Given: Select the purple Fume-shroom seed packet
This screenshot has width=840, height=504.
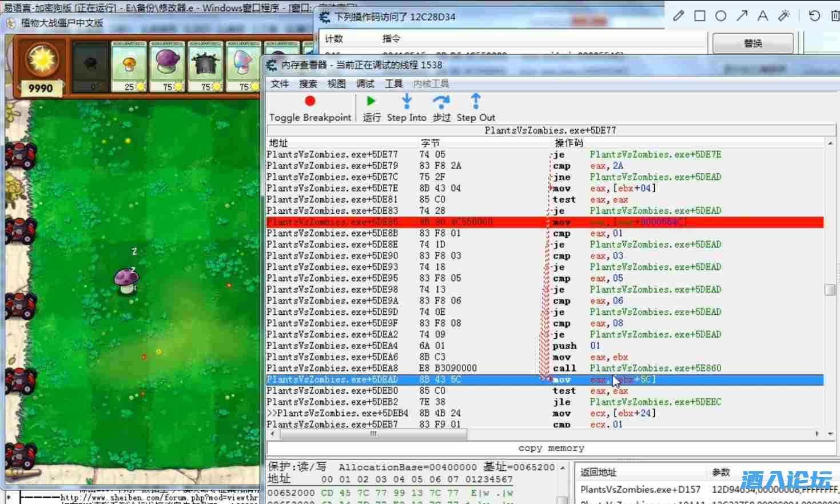Looking at the screenshot, I should (x=168, y=67).
